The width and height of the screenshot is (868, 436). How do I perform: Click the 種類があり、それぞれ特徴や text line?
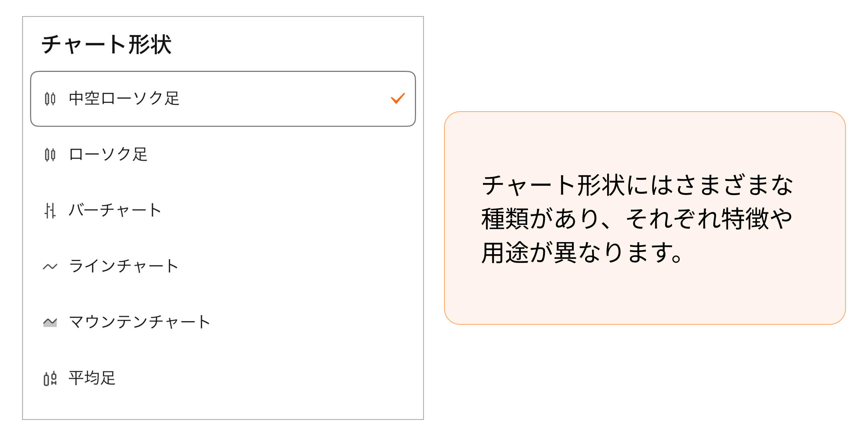[x=637, y=219]
